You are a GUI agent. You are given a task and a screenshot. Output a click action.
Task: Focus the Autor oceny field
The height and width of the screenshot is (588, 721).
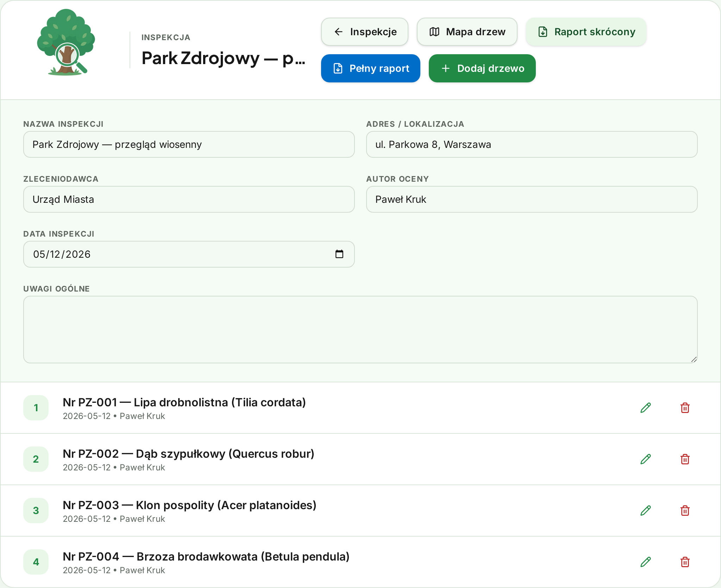coord(532,199)
